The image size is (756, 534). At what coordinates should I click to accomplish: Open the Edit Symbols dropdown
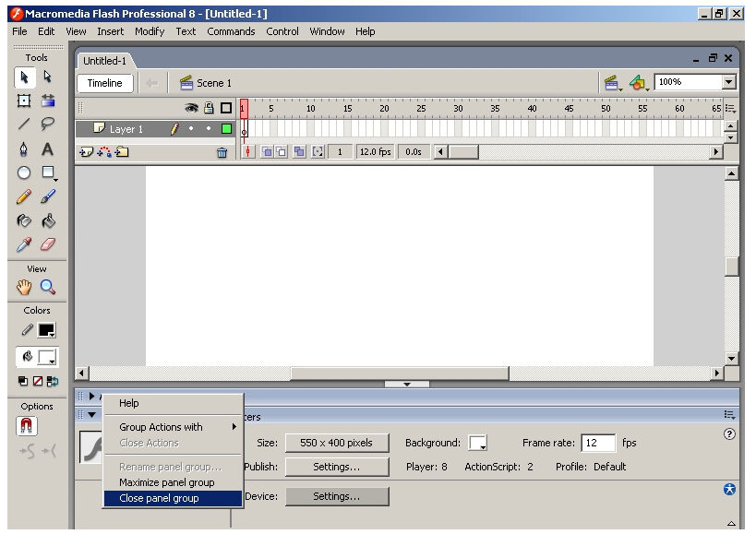[639, 83]
